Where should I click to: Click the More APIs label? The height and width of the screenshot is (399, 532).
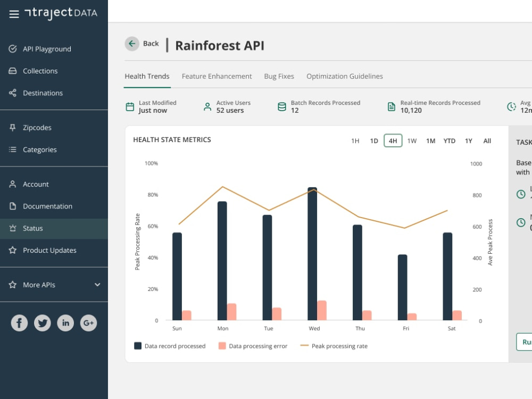pos(39,285)
